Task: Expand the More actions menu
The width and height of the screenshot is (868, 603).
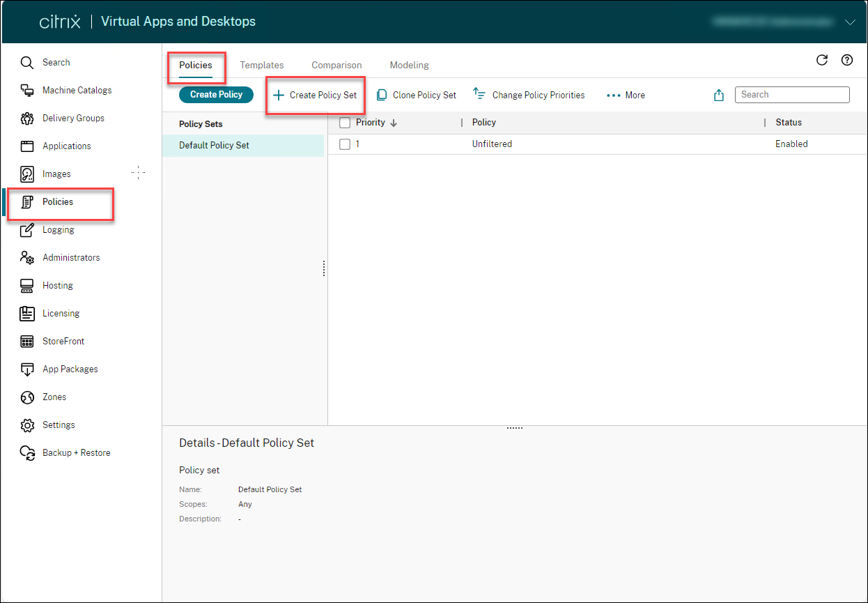Action: [x=625, y=94]
